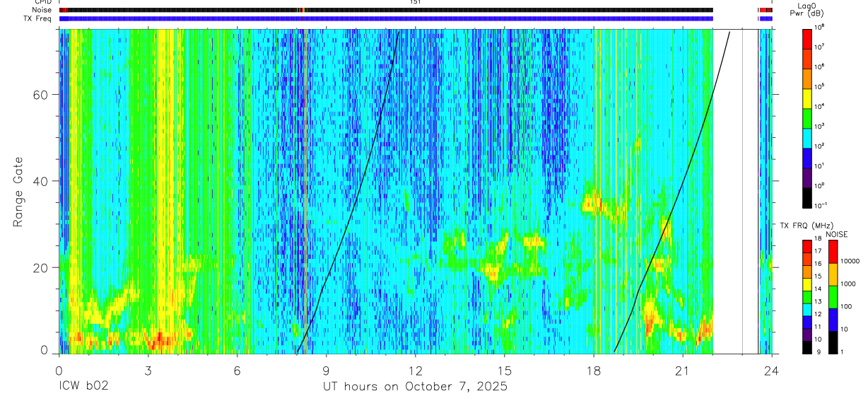This screenshot has height=401, width=868.
Task: Click the blue TX Freq strip above the plot
Action: pyautogui.click(x=386, y=18)
